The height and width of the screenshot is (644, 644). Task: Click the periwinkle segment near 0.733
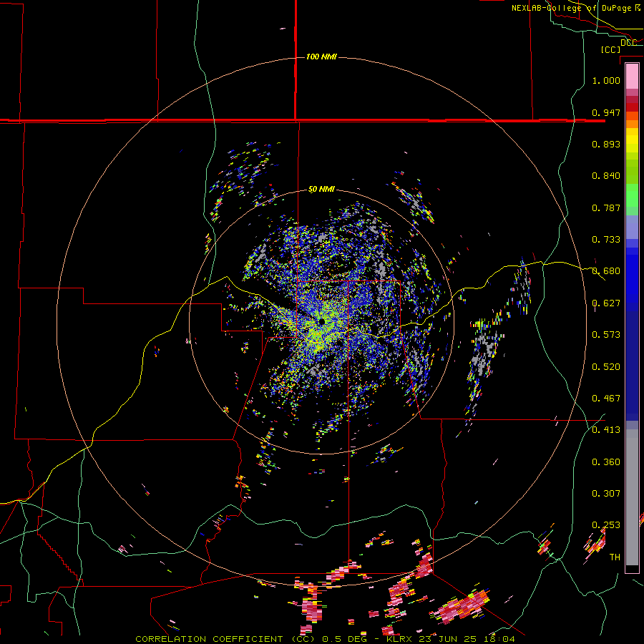(632, 227)
